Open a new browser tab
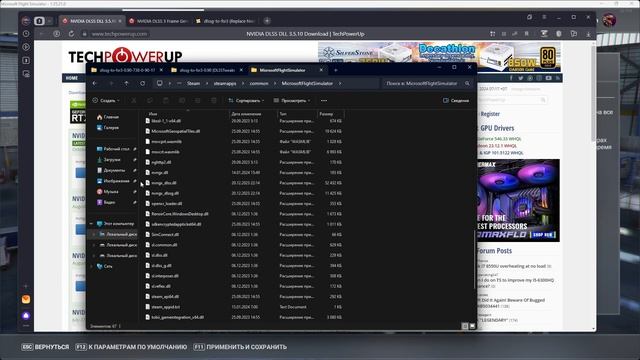This screenshot has width=640, height=360. click(x=267, y=21)
